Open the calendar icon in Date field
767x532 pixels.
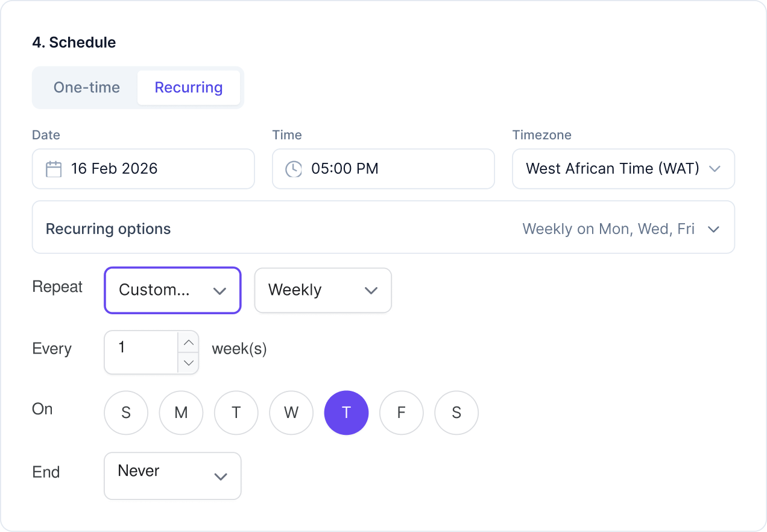tap(54, 169)
